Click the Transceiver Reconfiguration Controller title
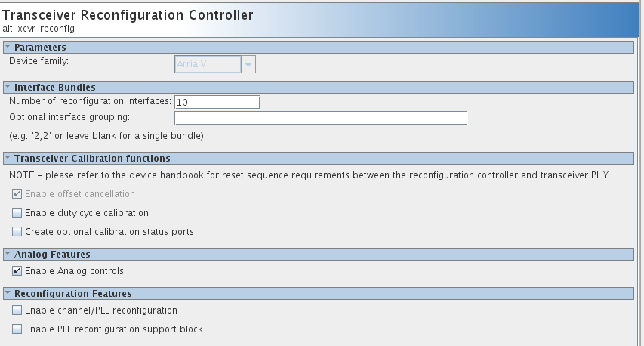 pos(128,14)
